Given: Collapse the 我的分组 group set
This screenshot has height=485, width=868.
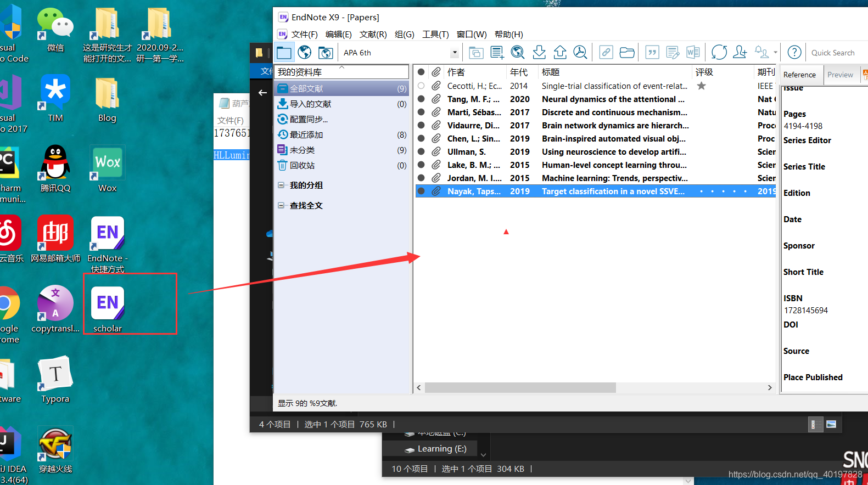Looking at the screenshot, I should (281, 185).
